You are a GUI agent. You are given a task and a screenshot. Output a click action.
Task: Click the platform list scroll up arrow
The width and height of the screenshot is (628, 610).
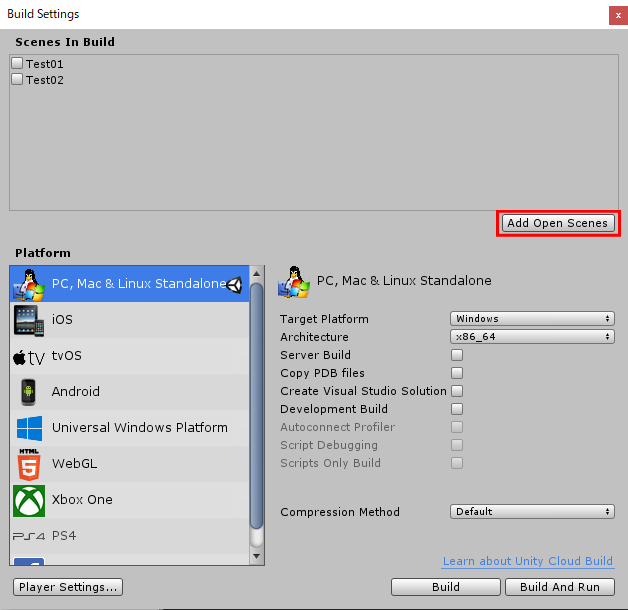point(256,274)
